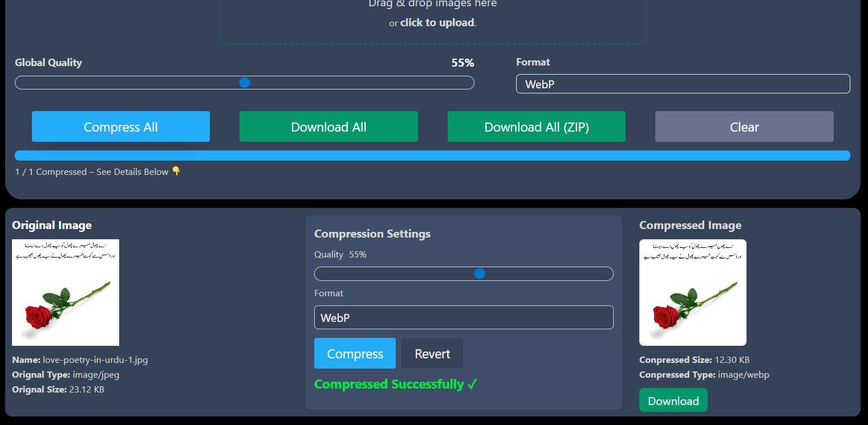Click Download All (ZIP) to get archive

pos(536,126)
